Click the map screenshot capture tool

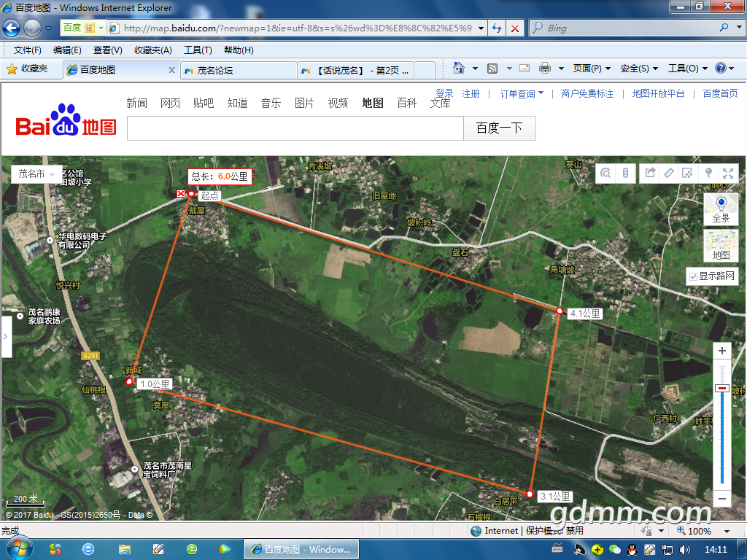point(687,173)
